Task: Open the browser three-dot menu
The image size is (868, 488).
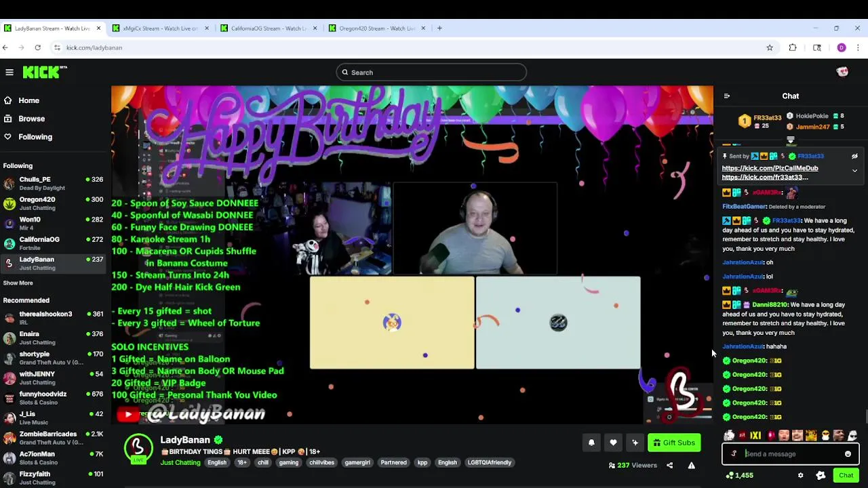Action: click(x=859, y=47)
